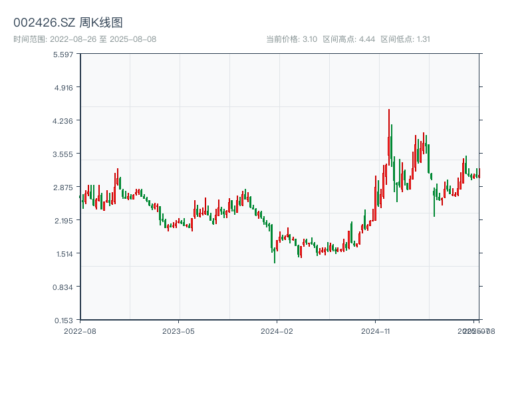Click y-axis value 0.153
Viewport: 532px width, 399px height.
tap(63, 321)
